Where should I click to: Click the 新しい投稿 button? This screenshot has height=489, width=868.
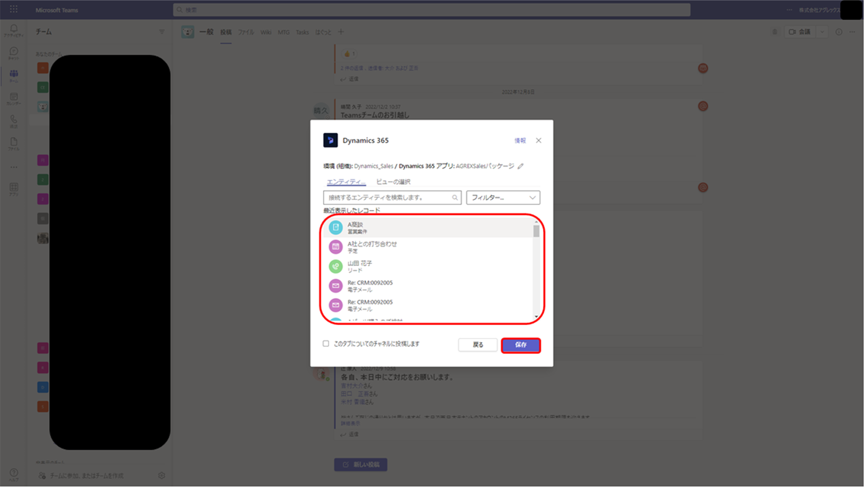click(x=361, y=465)
